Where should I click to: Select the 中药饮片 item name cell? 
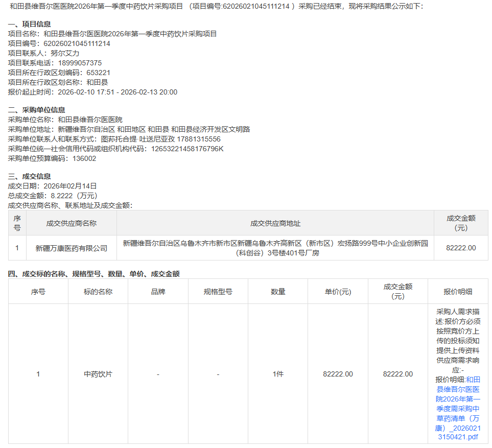pyautogui.click(x=98, y=374)
